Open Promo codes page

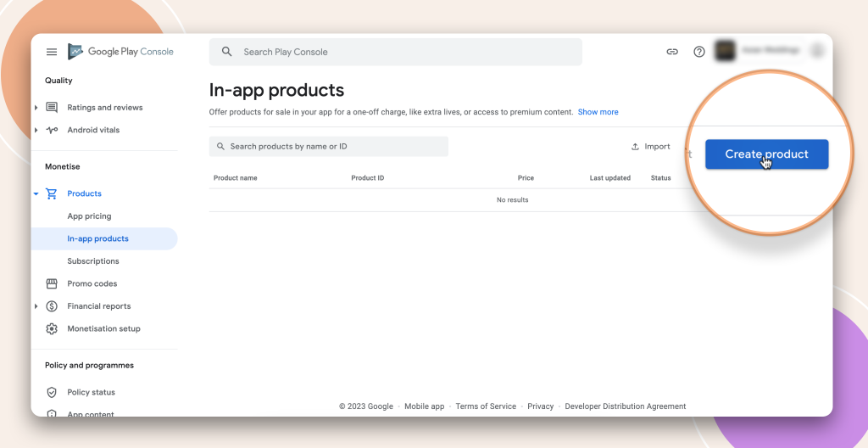tap(92, 284)
